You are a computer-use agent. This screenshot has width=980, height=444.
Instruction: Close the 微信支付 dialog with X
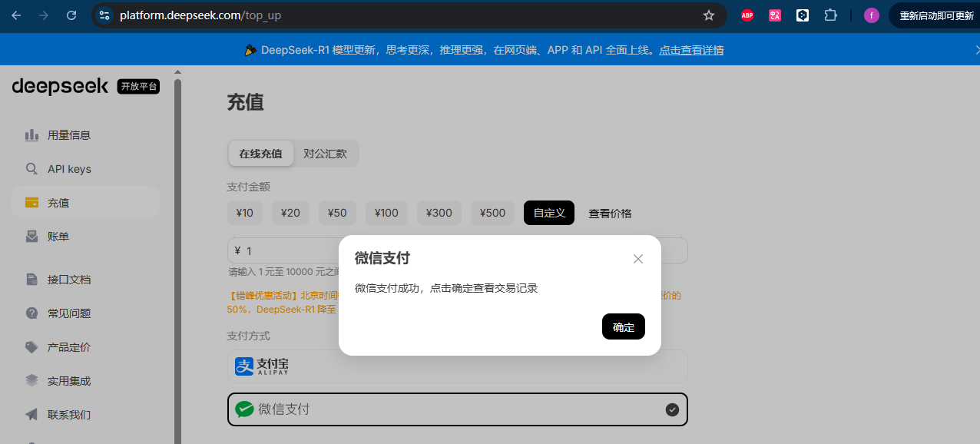[638, 259]
